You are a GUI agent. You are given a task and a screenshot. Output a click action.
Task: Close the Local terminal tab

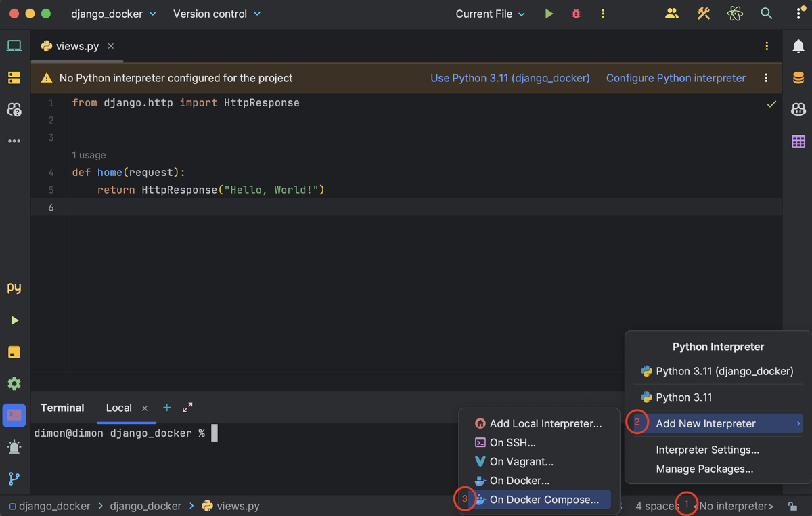(145, 408)
